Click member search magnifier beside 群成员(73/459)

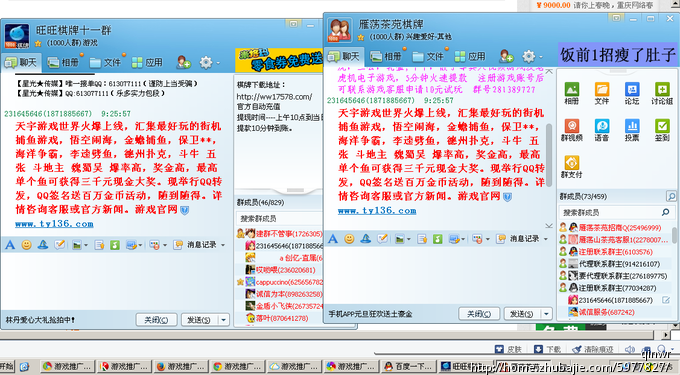(x=671, y=196)
